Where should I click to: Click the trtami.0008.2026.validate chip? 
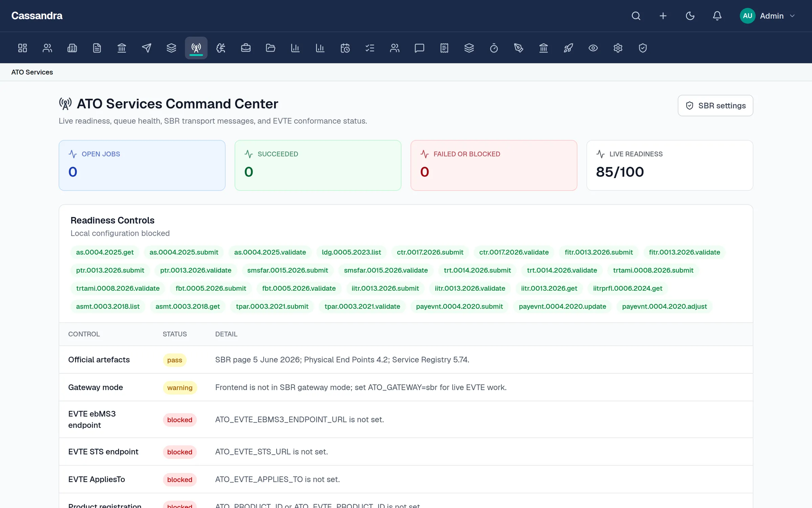coord(118,288)
